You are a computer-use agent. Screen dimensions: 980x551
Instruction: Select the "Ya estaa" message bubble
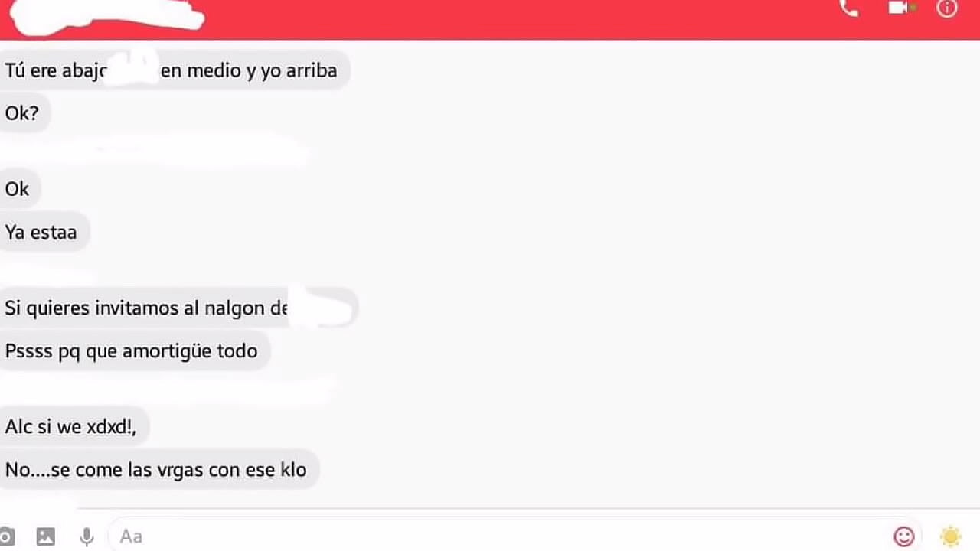pos(44,232)
